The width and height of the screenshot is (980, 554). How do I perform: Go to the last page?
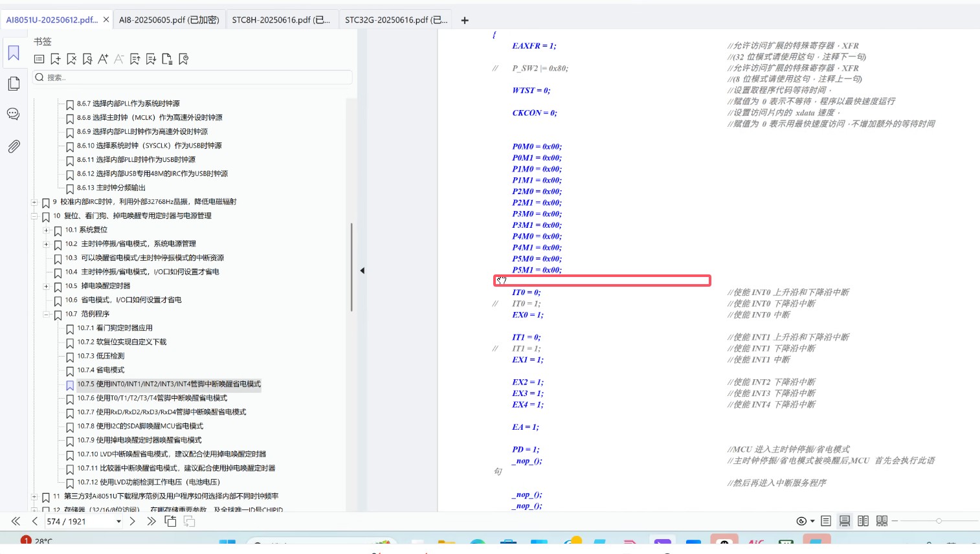click(151, 521)
